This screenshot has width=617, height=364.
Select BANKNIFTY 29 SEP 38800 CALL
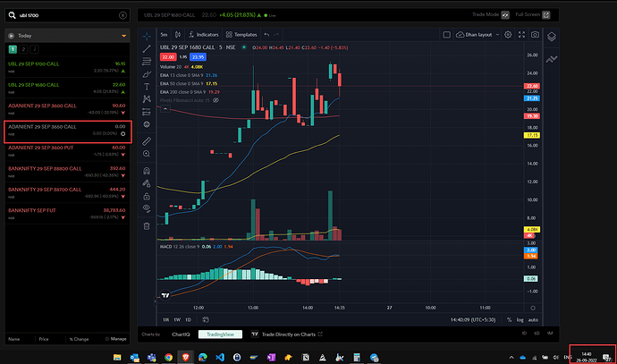click(67, 172)
